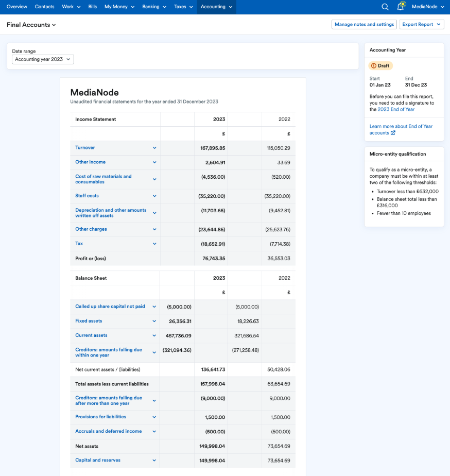Open the Banking menu

[x=154, y=7]
